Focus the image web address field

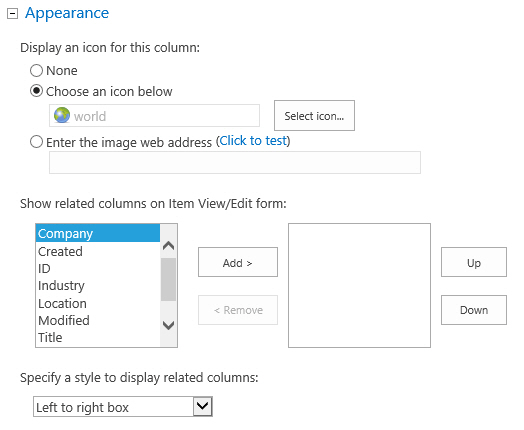(235, 163)
